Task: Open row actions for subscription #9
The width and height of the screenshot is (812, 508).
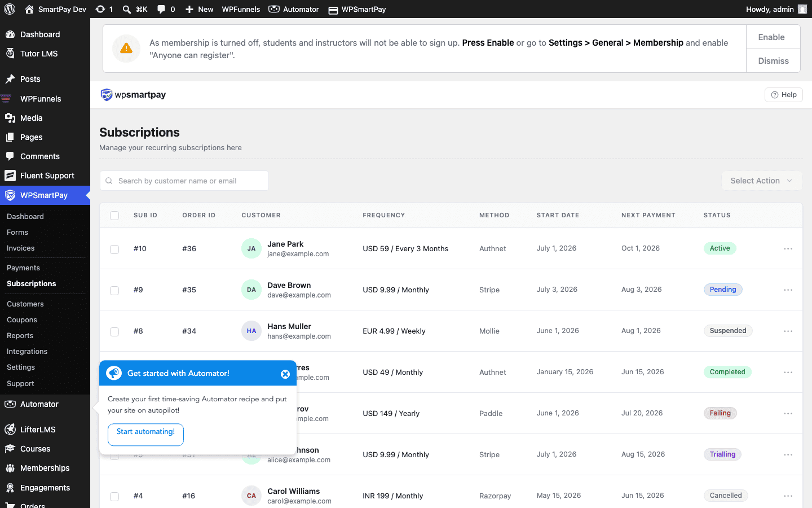Action: (x=788, y=290)
